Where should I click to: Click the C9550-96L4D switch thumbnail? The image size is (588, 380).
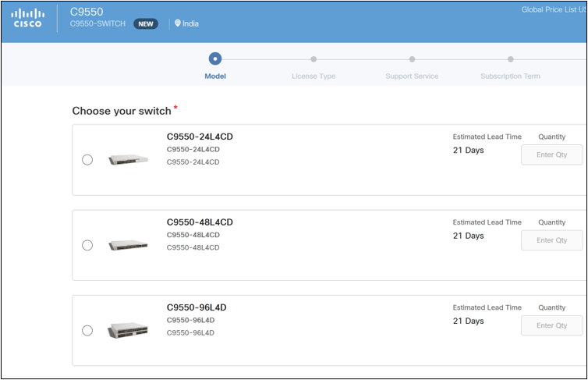pyautogui.click(x=128, y=330)
